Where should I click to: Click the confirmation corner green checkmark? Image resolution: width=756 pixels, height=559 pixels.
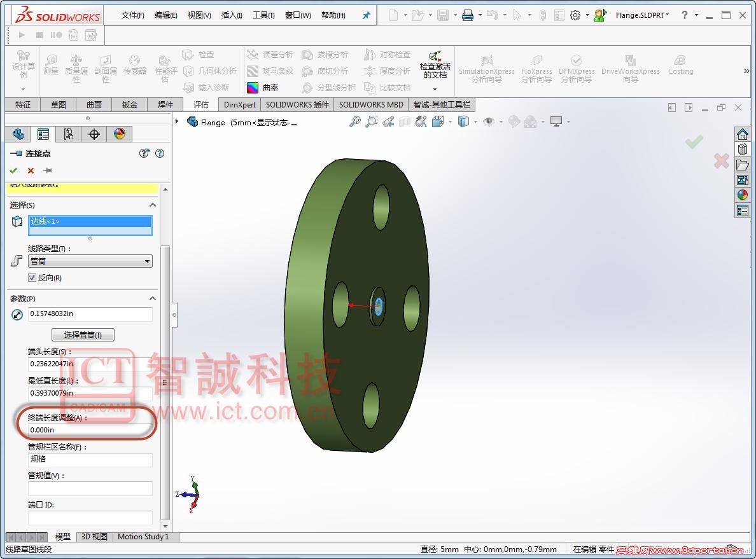click(x=694, y=141)
